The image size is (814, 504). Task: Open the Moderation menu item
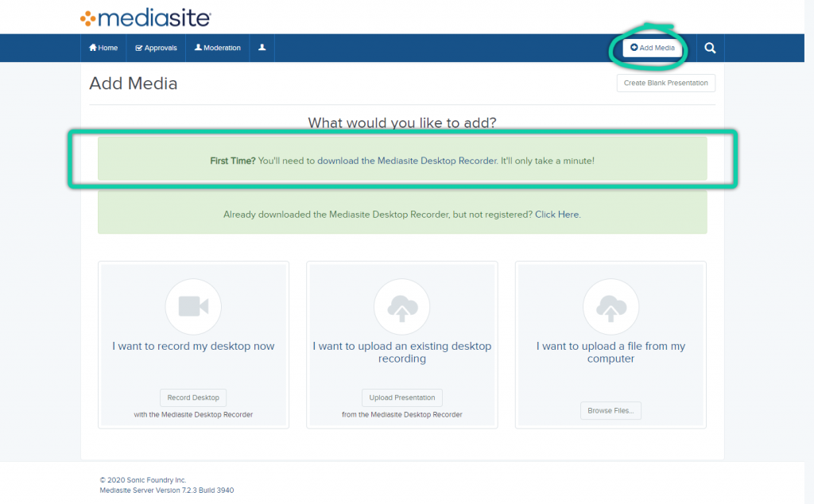(217, 48)
